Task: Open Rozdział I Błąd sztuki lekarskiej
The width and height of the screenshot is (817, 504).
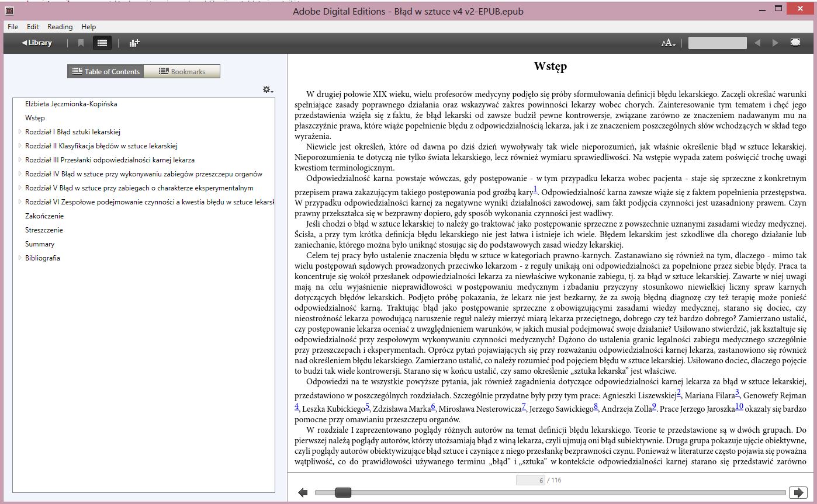Action: pos(73,132)
